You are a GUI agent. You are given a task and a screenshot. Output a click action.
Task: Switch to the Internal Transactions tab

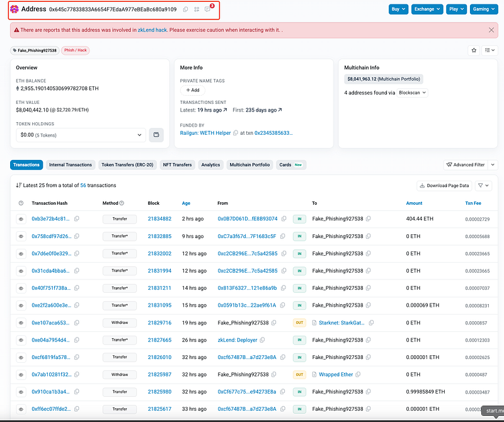click(71, 165)
